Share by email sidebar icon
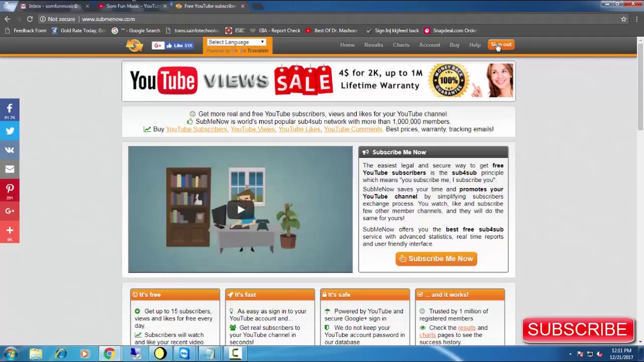The height and width of the screenshot is (362, 644). point(10,169)
